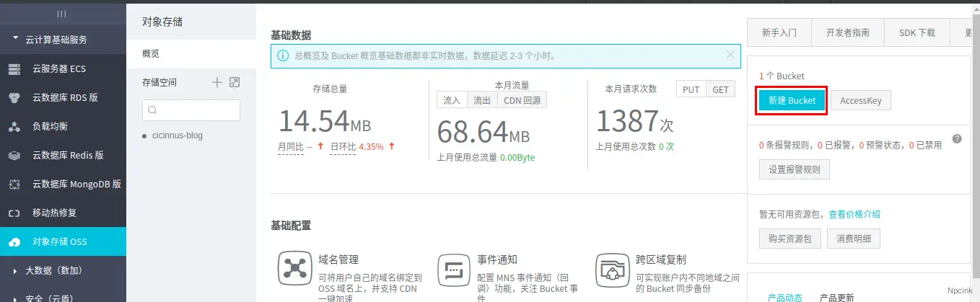Click the MongoDB database icon
This screenshot has height=302, width=980.
click(14, 185)
